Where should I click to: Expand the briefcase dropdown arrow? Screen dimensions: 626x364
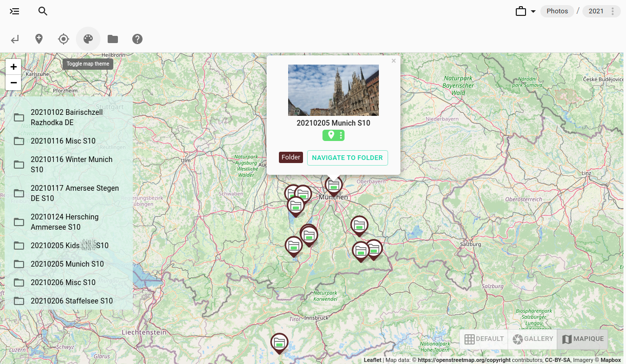click(533, 11)
